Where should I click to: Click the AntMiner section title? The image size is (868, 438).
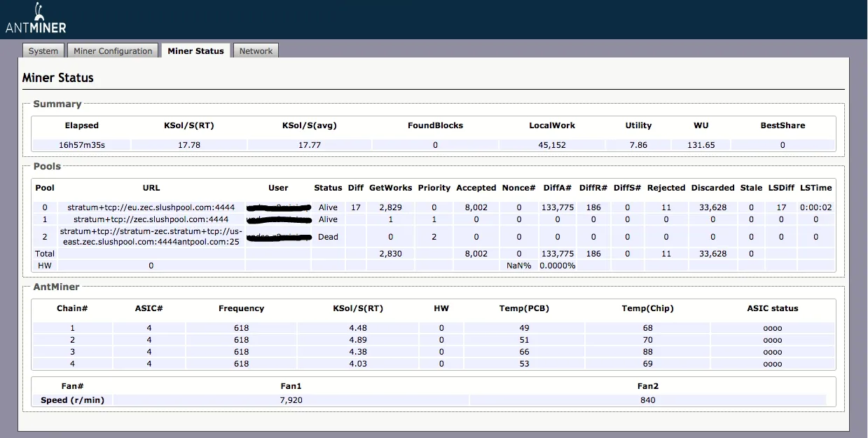(56, 287)
